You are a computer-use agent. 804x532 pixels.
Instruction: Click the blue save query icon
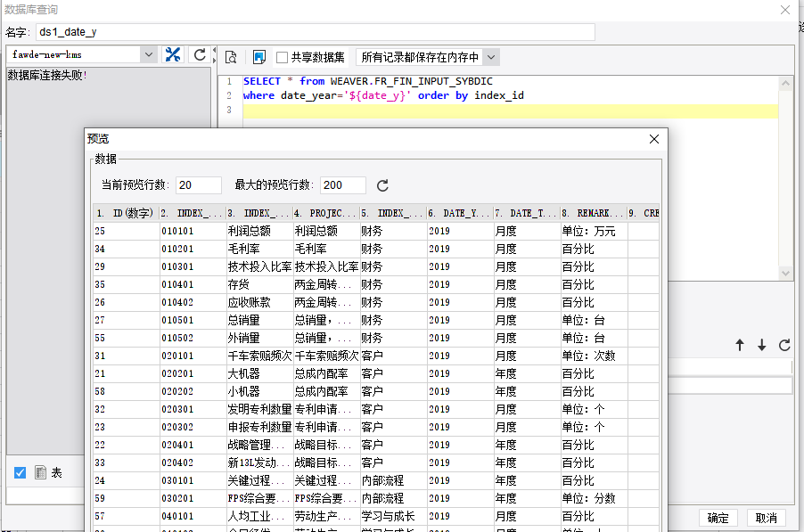[259, 57]
